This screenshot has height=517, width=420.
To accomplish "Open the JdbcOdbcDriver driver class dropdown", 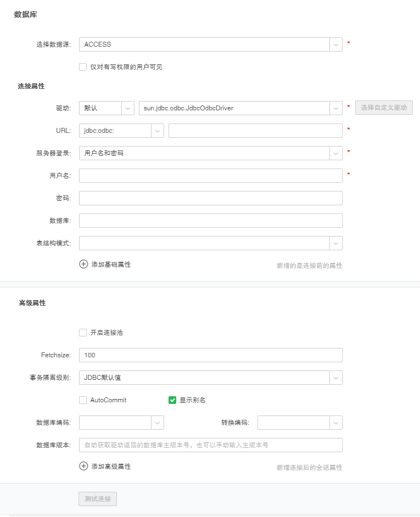I will pos(240,108).
